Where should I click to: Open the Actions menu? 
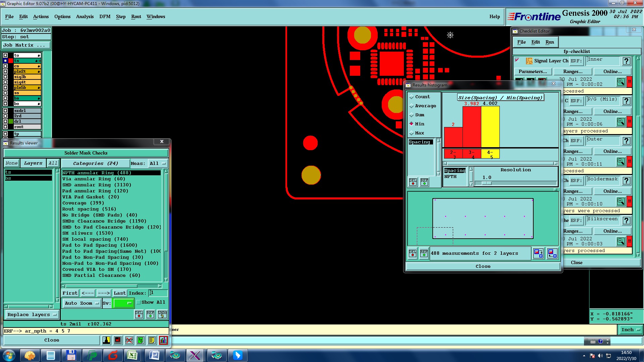click(41, 16)
